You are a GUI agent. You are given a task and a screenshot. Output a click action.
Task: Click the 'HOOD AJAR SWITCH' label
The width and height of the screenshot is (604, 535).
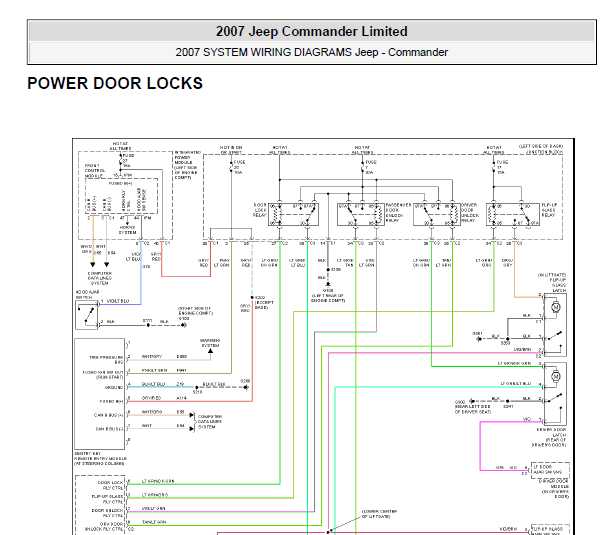pos(87,295)
